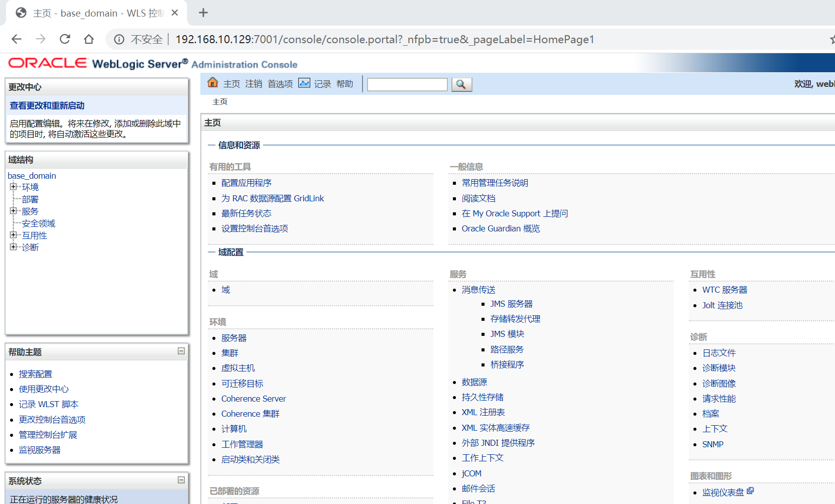
Task: Click the 主页 breadcrumb link
Action: [x=220, y=102]
